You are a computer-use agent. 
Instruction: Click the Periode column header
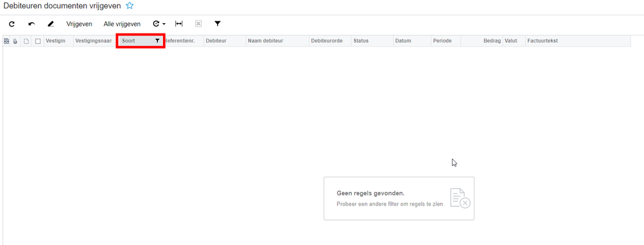(445, 41)
